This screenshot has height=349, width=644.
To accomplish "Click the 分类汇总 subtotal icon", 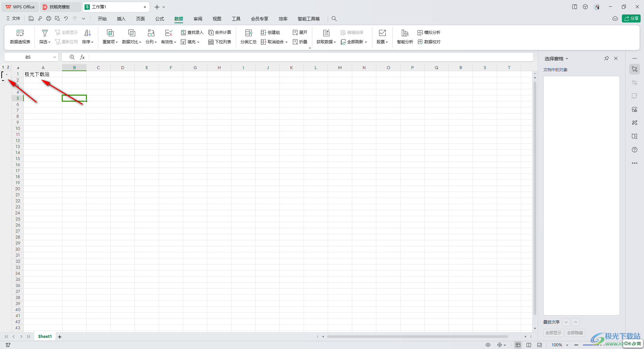I will (249, 33).
